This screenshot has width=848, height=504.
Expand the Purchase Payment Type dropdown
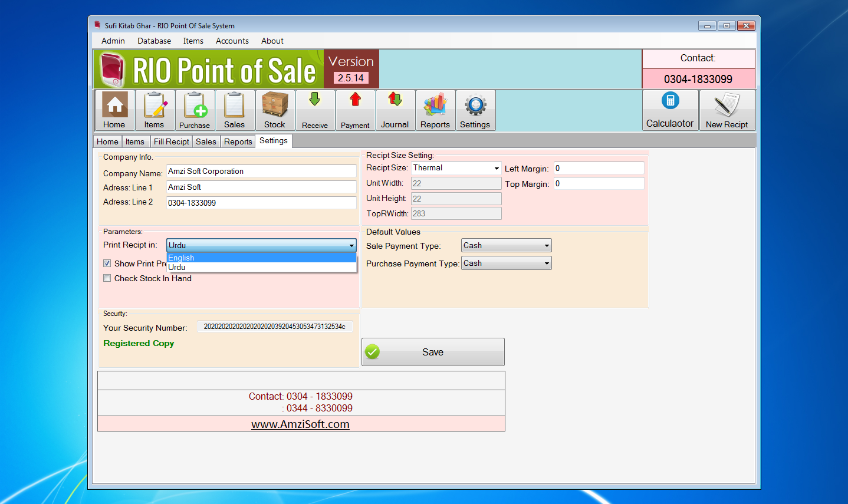pos(545,263)
